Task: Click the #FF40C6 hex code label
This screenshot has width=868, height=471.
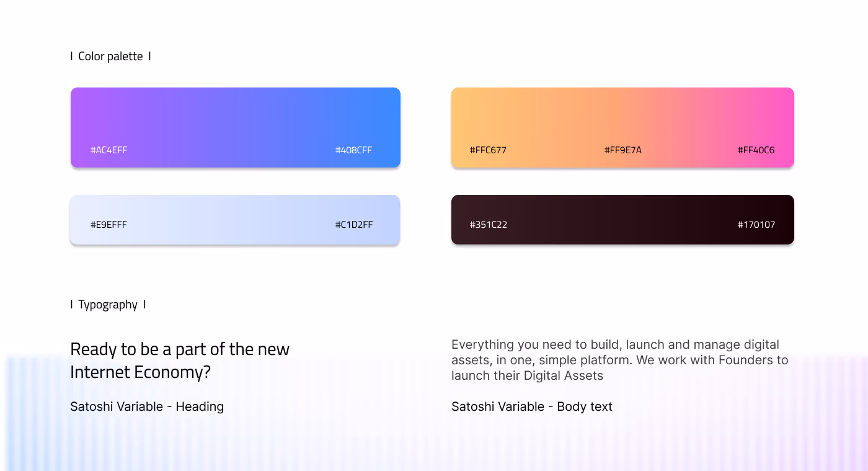Action: point(756,150)
